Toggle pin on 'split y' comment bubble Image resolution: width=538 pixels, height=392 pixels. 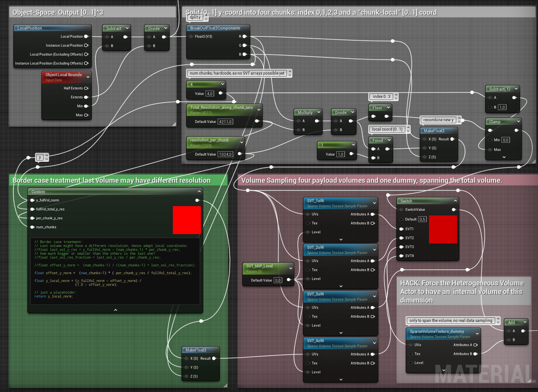coord(206,16)
